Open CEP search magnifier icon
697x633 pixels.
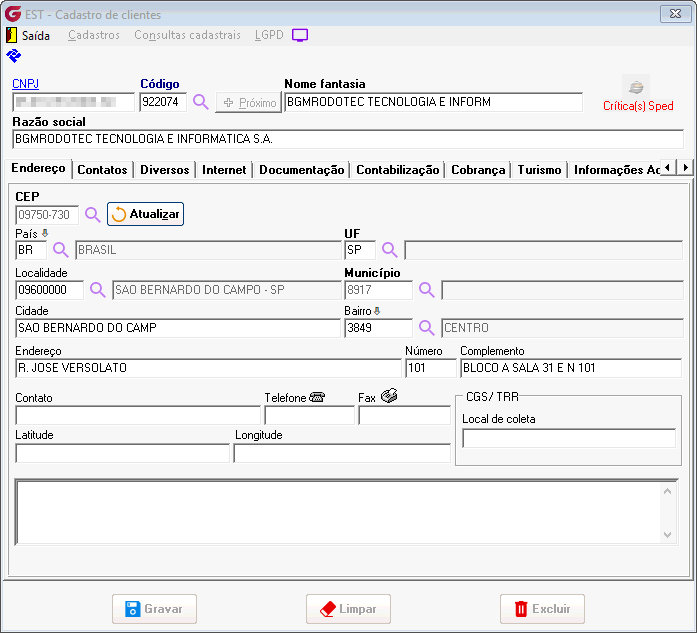point(92,215)
